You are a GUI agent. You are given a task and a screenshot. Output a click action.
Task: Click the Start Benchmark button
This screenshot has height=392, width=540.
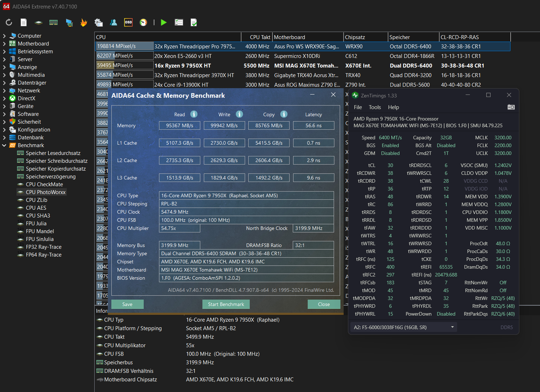click(x=226, y=304)
